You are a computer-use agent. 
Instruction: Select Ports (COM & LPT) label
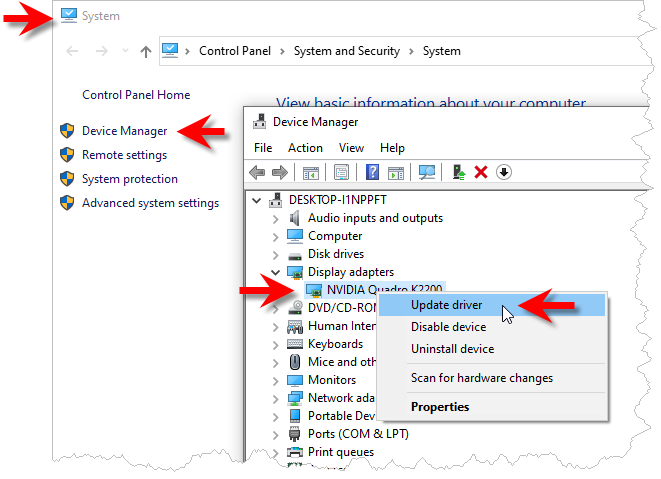358,434
